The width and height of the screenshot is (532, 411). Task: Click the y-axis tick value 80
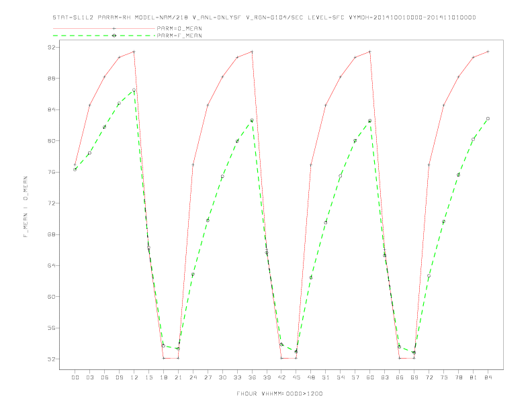51,141
